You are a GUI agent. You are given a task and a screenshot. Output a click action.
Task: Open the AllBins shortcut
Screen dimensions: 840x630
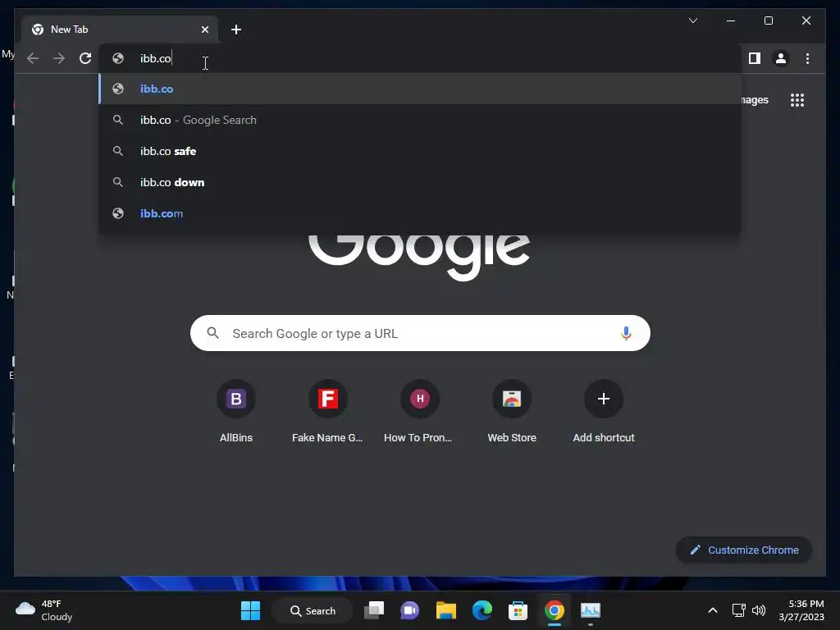click(235, 412)
